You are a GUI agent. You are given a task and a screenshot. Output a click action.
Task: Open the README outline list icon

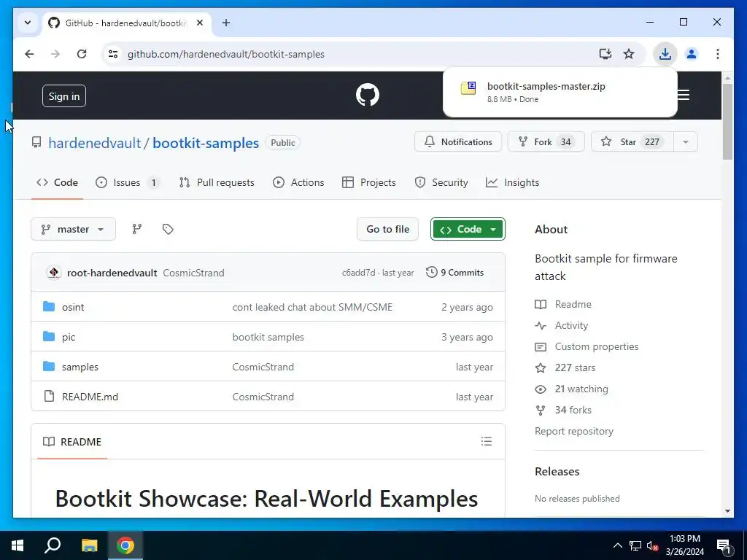point(487,441)
